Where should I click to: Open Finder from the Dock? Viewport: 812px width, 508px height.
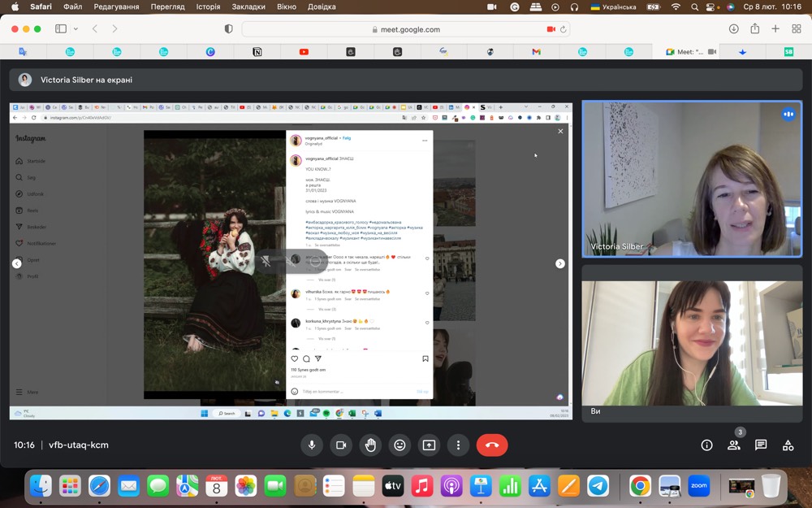pos(41,486)
